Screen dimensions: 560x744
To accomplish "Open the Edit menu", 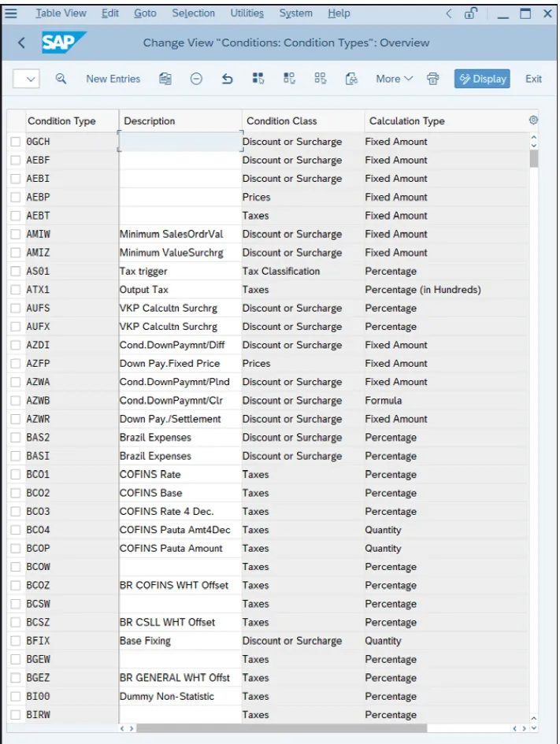I will (110, 13).
